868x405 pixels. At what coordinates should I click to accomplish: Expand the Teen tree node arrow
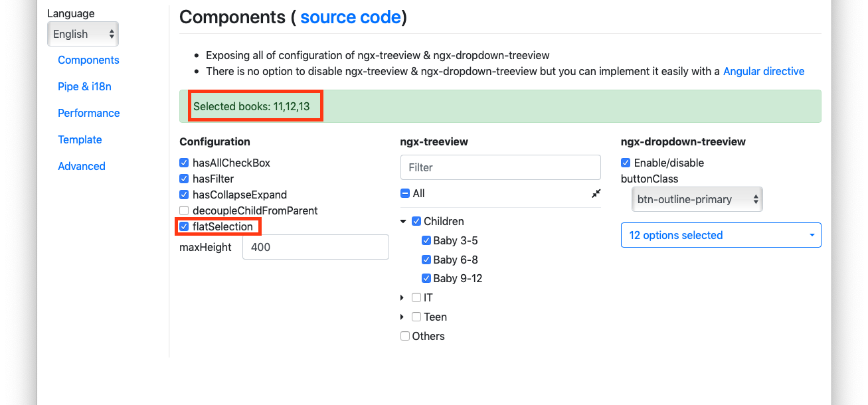[402, 317]
